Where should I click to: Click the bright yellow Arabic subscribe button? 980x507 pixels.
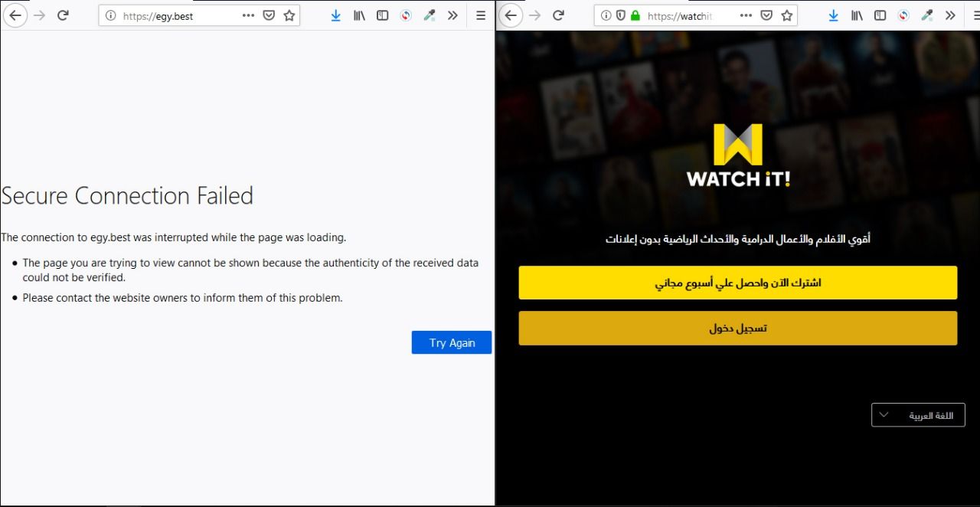[738, 283]
